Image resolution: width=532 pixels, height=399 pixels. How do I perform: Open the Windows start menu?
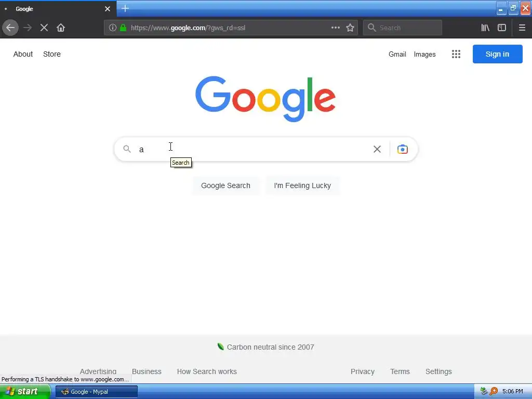tap(25, 391)
